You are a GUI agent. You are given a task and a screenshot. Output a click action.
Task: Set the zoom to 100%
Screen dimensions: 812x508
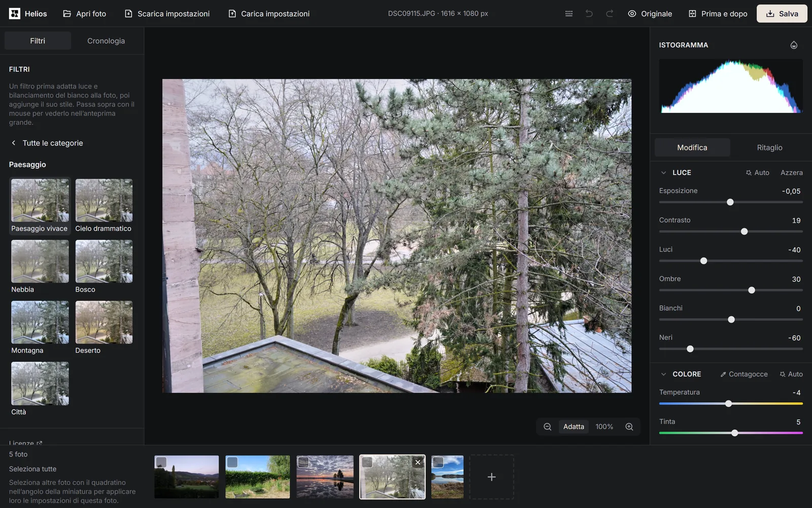(x=604, y=427)
